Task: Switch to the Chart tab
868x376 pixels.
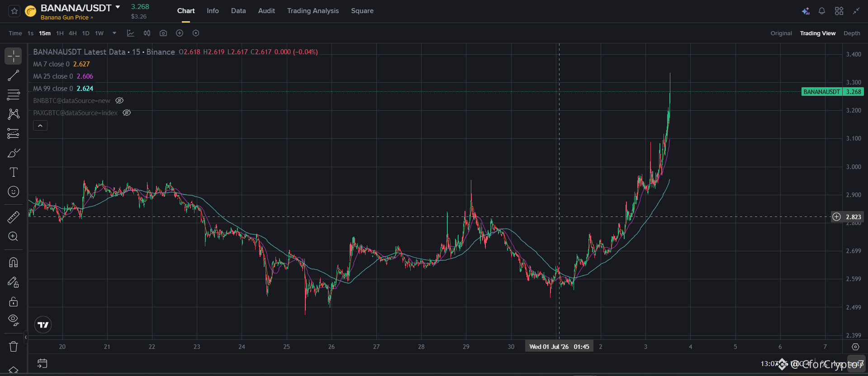Action: point(186,11)
